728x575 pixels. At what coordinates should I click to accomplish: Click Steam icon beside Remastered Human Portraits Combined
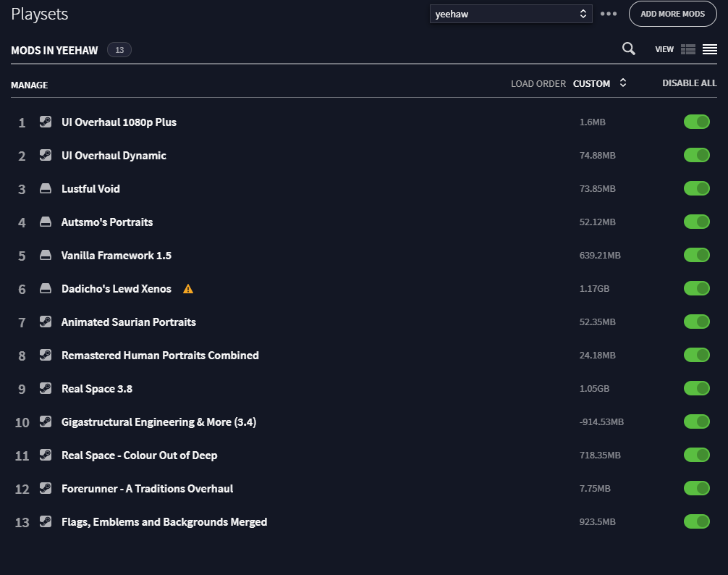(46, 356)
